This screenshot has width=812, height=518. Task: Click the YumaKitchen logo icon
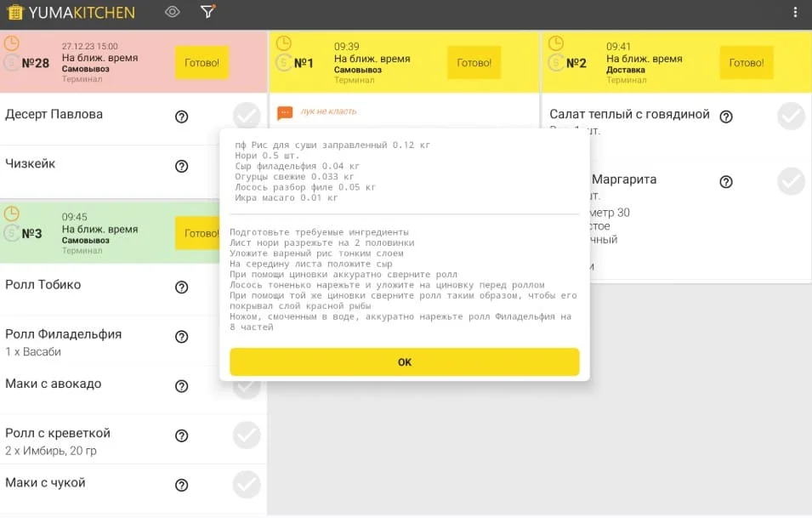(15, 12)
